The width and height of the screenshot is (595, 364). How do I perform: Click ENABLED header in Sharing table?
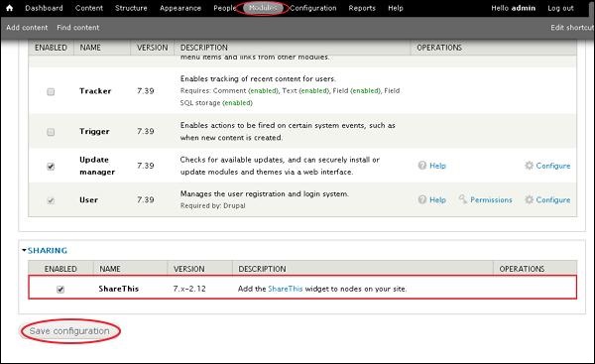(60, 269)
